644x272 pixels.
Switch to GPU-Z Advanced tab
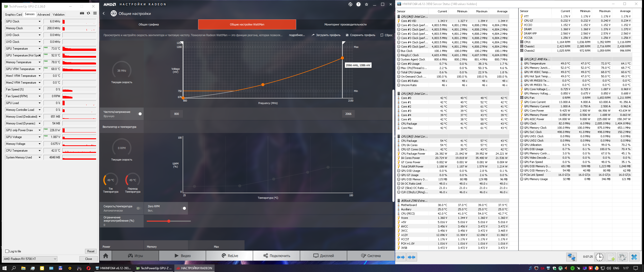pyautogui.click(x=44, y=14)
